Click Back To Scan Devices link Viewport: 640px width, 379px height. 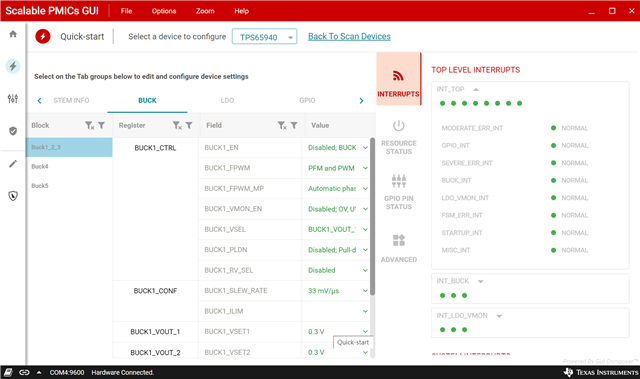(349, 36)
